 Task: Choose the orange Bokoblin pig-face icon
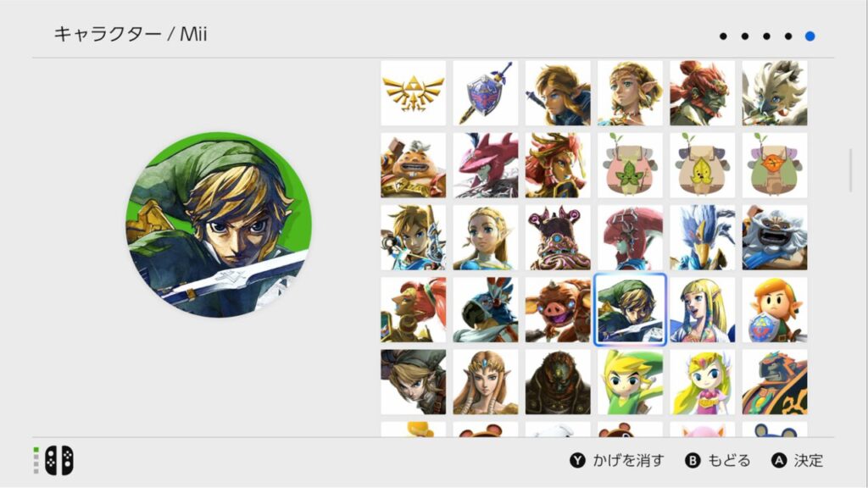point(558,309)
